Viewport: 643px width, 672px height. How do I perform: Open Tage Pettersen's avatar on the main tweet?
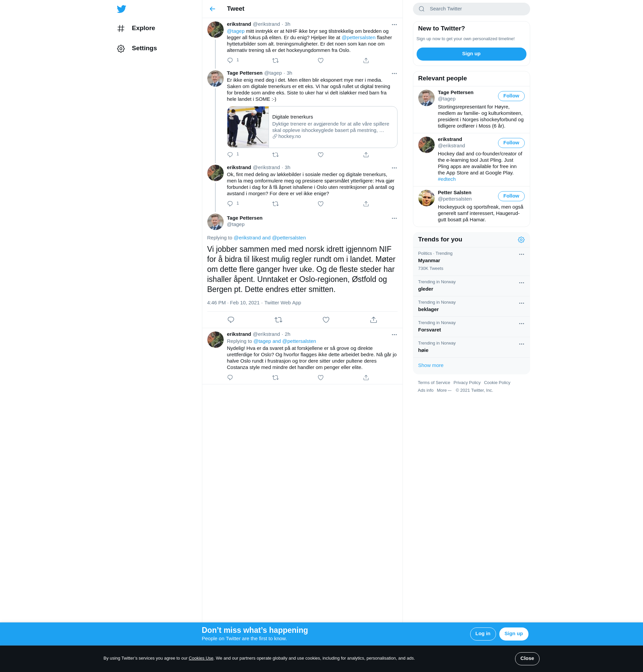[x=215, y=222]
